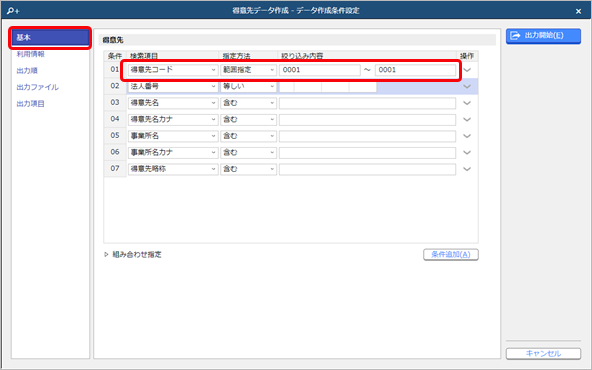Select the 基本 tab in sidebar

50,37
